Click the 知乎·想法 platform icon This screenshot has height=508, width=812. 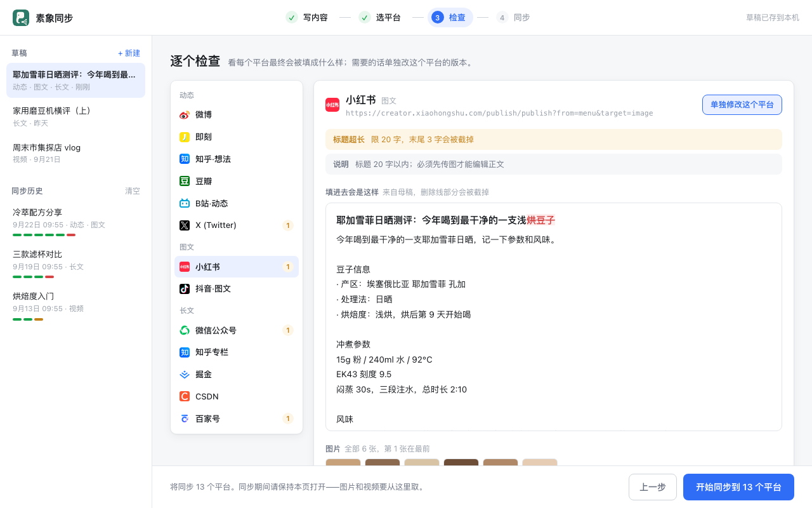coord(185,159)
